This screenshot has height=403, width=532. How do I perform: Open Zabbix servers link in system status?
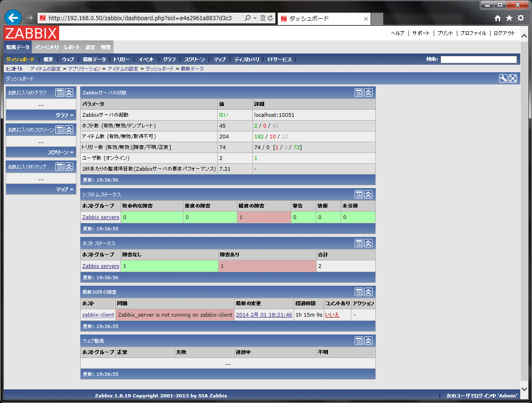[x=101, y=217]
